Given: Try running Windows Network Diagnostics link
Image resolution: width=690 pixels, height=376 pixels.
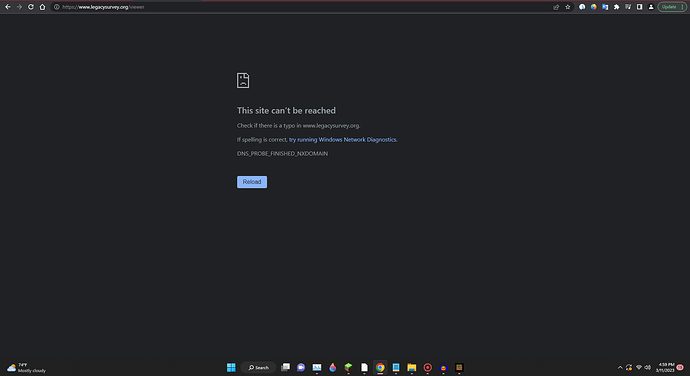Looking at the screenshot, I should (342, 140).
